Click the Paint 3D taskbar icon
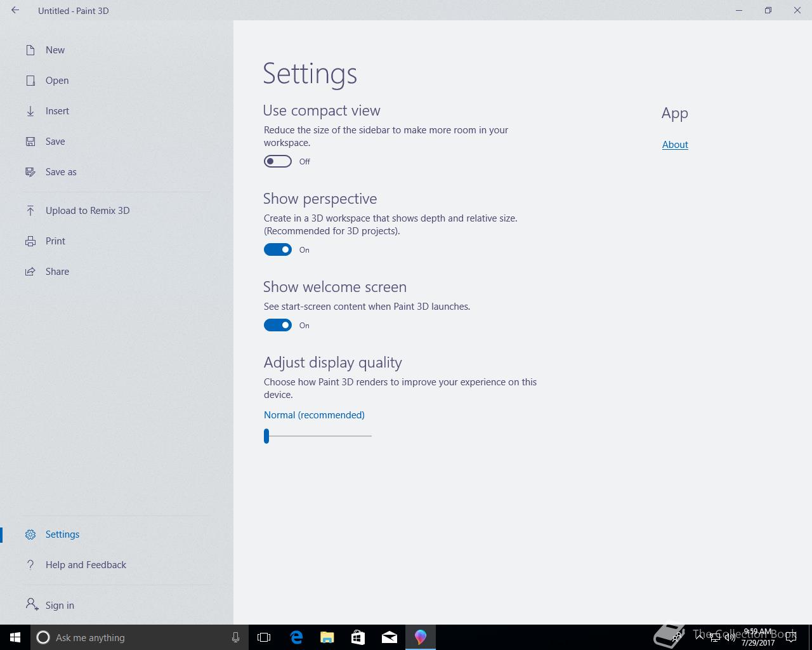 pos(421,637)
